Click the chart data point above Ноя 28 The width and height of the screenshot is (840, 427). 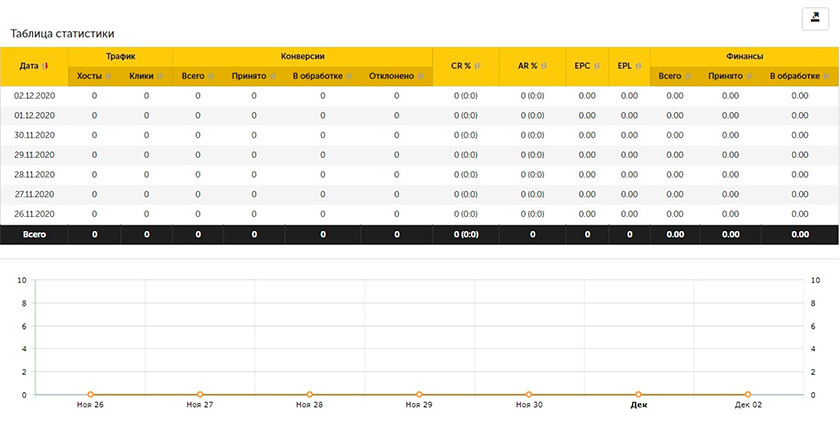(310, 395)
